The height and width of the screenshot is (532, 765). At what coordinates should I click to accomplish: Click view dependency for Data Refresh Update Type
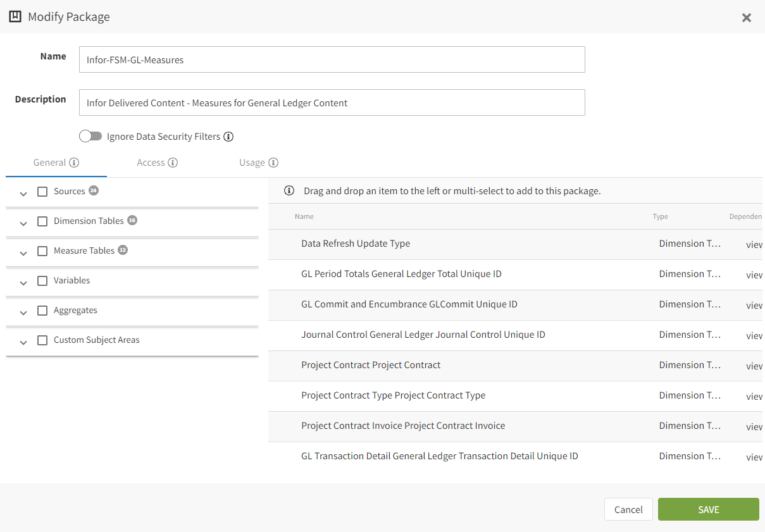[x=754, y=244]
